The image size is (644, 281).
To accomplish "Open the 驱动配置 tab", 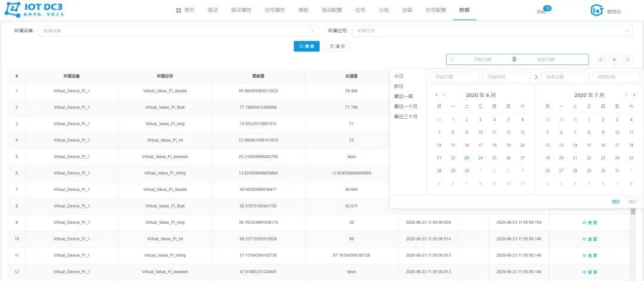I will click(332, 10).
